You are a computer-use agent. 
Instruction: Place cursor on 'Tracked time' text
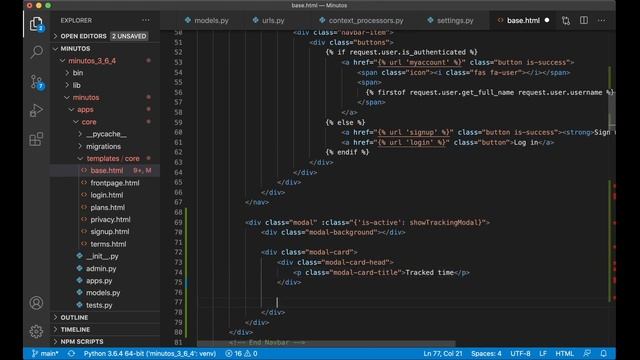point(430,273)
